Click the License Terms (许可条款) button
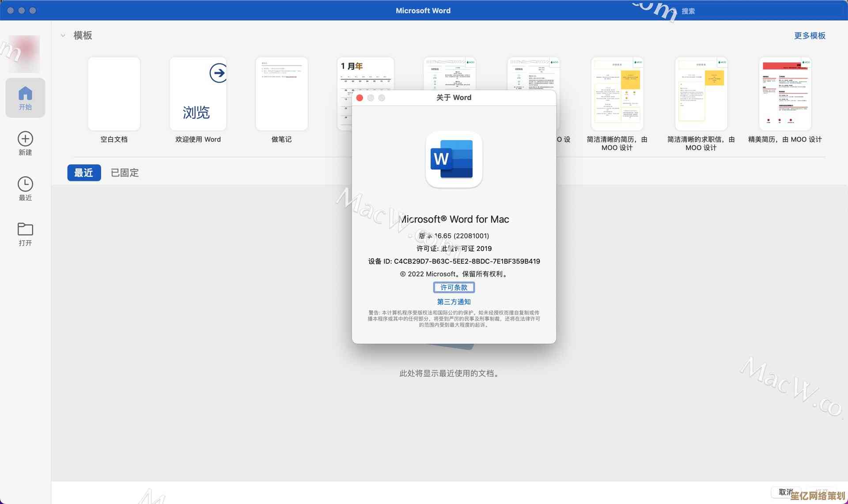 click(454, 288)
